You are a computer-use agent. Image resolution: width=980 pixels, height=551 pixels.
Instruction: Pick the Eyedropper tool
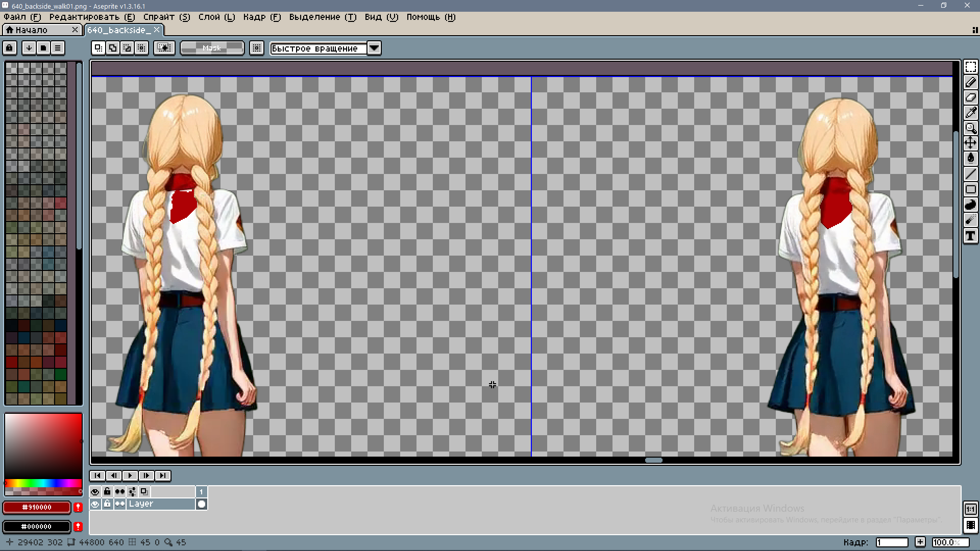(x=970, y=113)
